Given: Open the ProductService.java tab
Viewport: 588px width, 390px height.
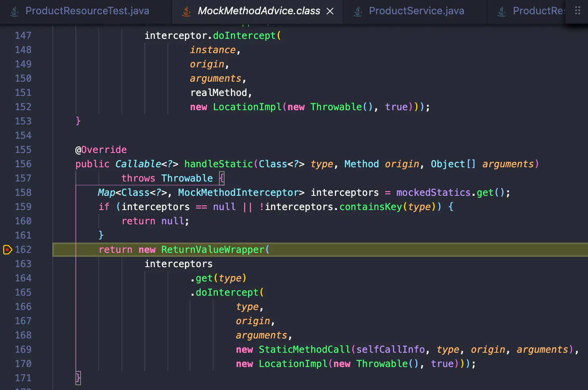Looking at the screenshot, I should coord(416,11).
